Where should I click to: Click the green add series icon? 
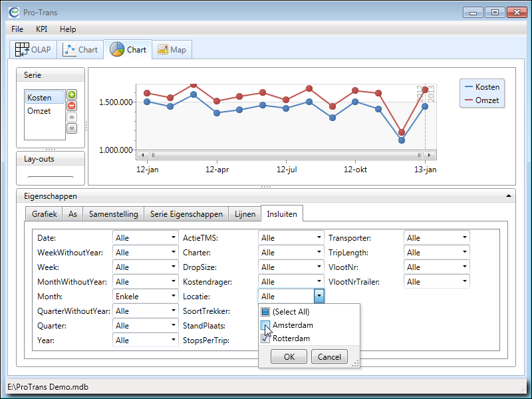72,95
